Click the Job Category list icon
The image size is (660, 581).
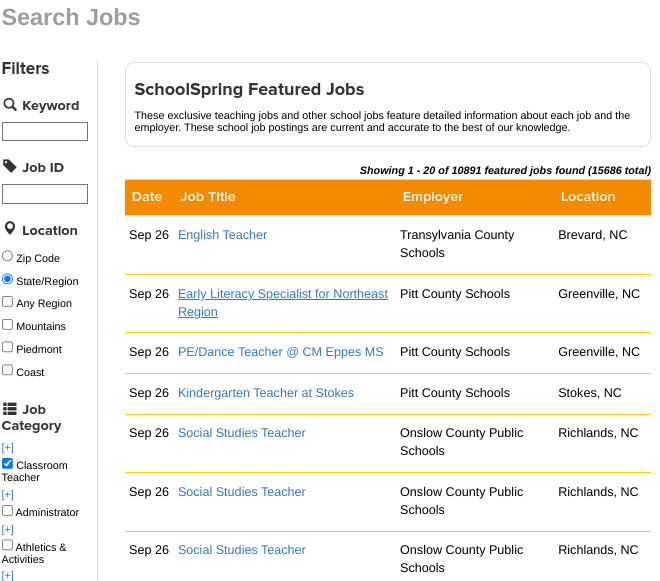(x=10, y=409)
